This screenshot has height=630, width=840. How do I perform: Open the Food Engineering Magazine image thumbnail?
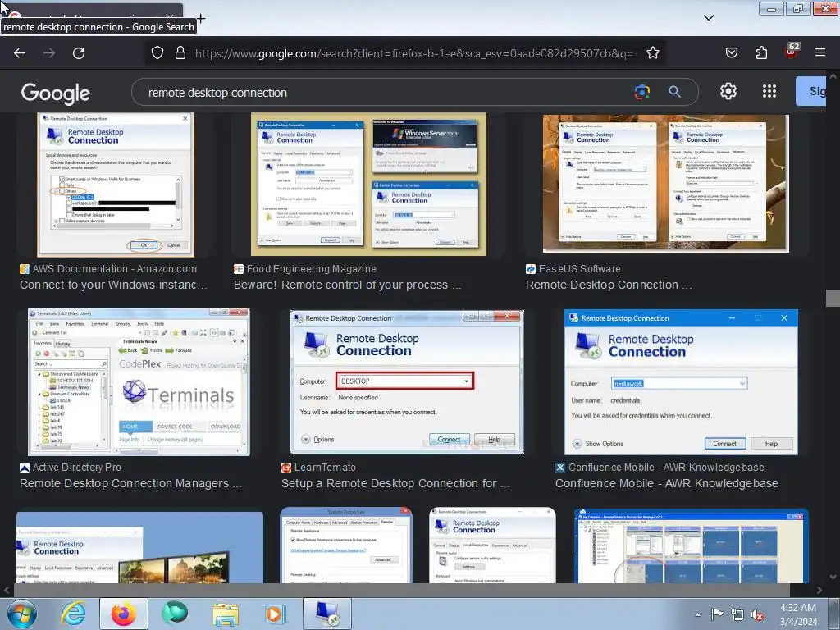pos(368,185)
